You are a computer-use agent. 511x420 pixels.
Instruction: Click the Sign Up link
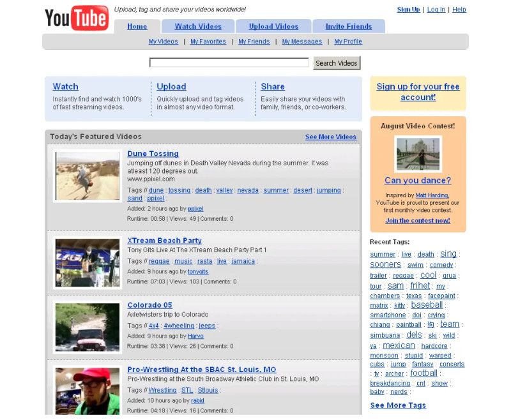click(408, 10)
